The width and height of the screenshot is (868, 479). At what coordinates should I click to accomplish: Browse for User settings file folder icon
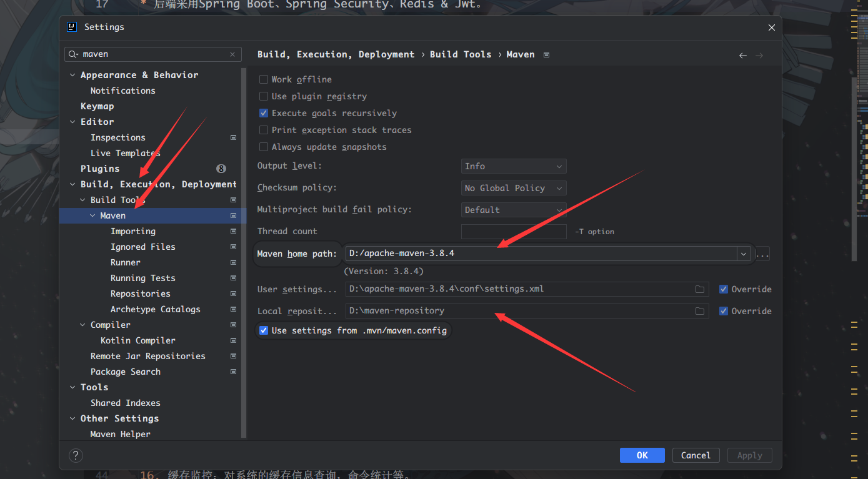[700, 290]
